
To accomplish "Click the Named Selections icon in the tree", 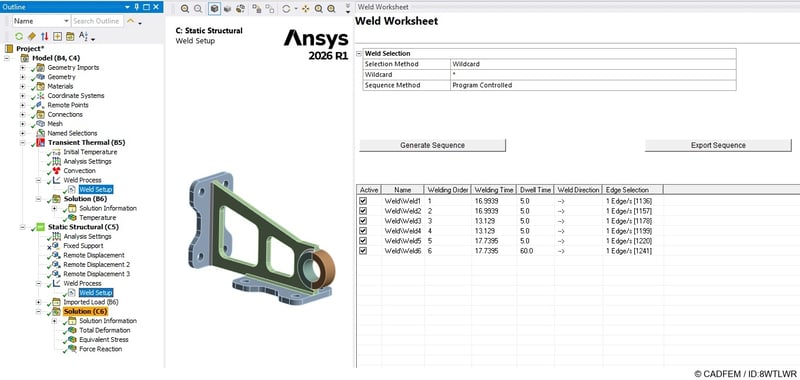I will 41,133.
